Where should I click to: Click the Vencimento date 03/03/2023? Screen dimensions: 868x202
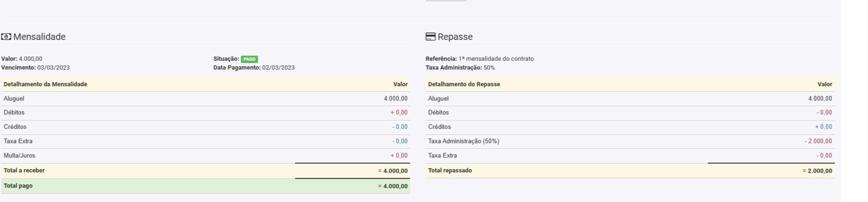[53, 68]
